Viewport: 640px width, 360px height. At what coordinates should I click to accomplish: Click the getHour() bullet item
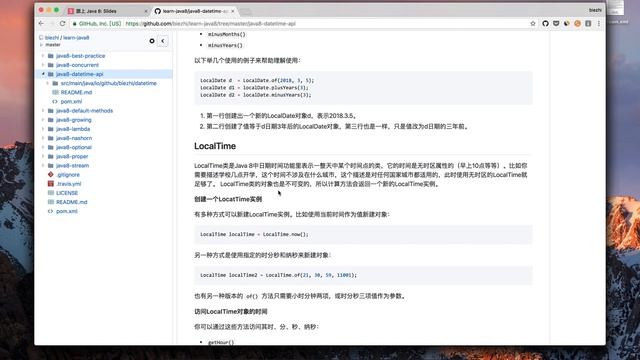(221, 342)
